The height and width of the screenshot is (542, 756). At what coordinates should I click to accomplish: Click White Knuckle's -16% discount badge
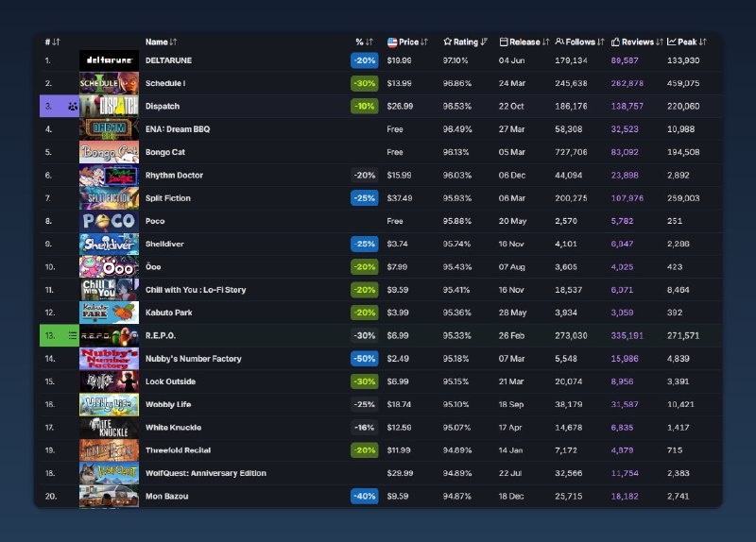[365, 428]
